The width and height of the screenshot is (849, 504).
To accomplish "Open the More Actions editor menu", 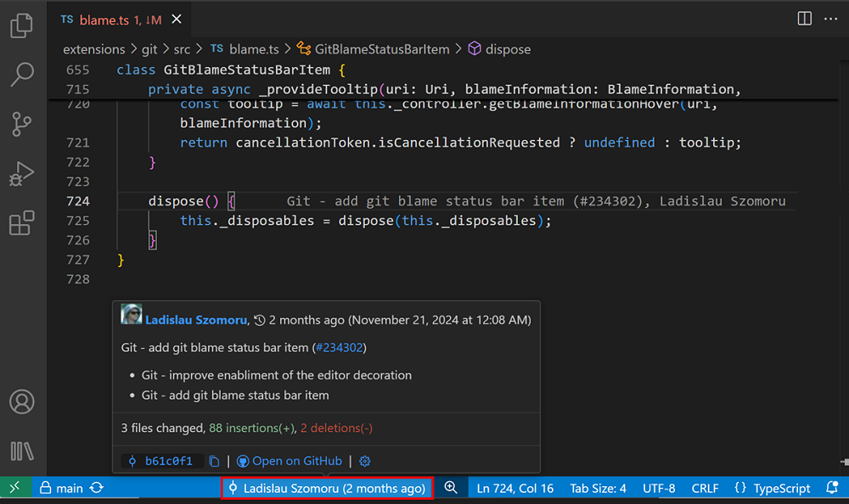I will tap(830, 18).
